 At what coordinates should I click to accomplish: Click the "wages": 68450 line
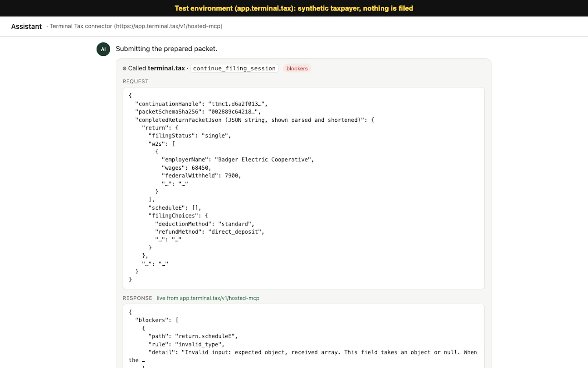point(187,168)
